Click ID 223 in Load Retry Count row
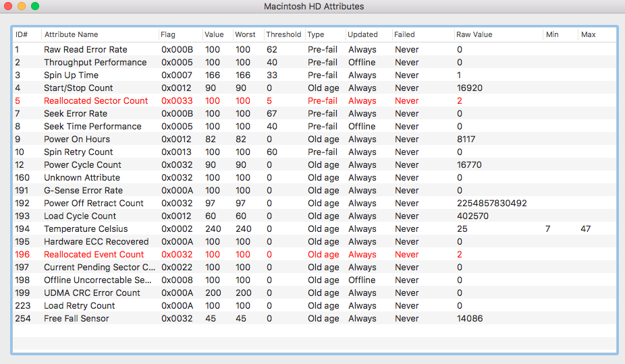Viewport: 625px width, 364px height. tap(23, 305)
